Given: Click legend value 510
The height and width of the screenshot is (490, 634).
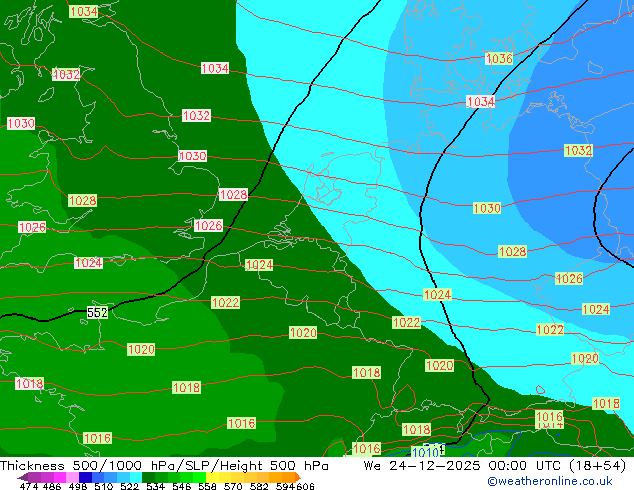Looking at the screenshot, I should pos(104,486).
